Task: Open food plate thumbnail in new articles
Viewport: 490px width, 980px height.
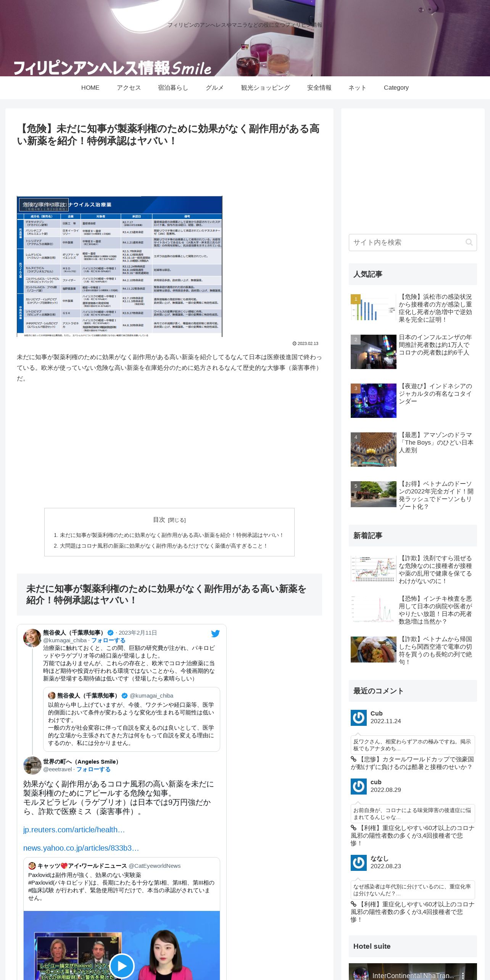Action: [x=374, y=650]
